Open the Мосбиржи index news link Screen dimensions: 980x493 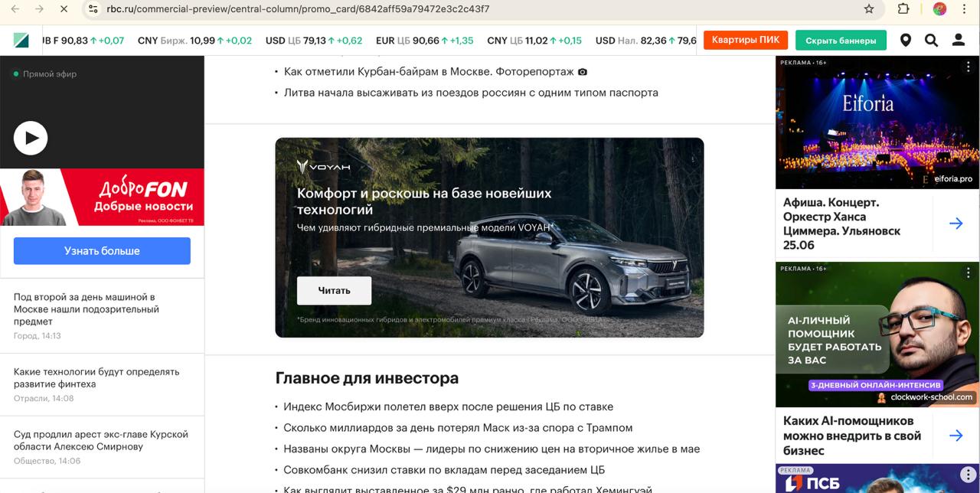coord(449,406)
